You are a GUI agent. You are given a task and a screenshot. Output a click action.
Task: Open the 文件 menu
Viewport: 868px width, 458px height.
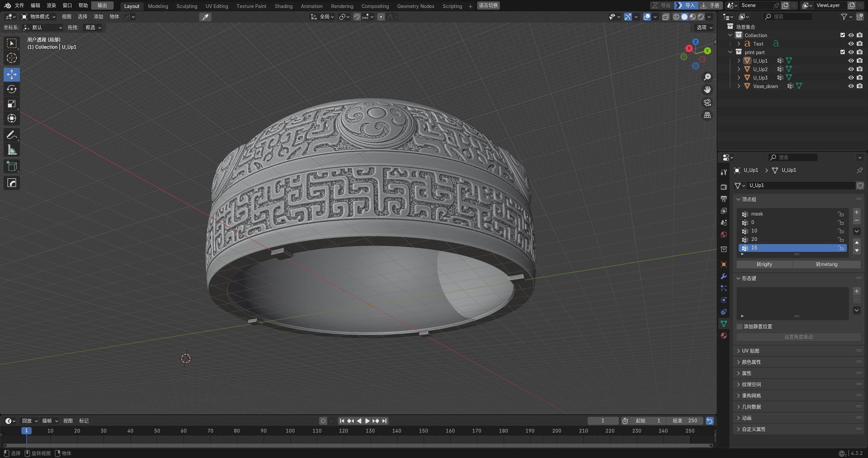pos(19,5)
